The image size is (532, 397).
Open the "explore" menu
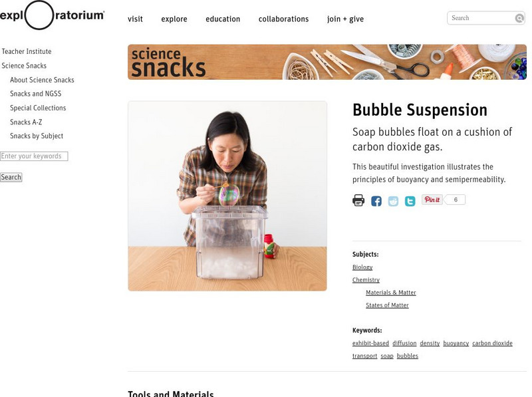tap(174, 19)
